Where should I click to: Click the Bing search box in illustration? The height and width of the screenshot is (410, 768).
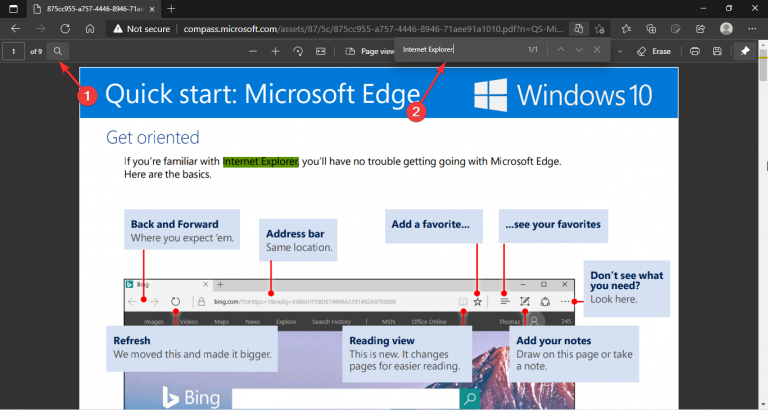click(346, 399)
